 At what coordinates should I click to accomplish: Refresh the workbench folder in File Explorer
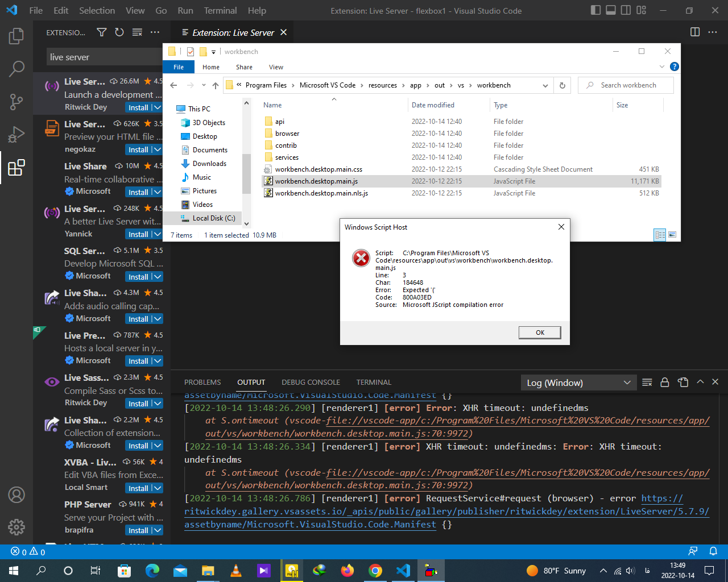[562, 85]
